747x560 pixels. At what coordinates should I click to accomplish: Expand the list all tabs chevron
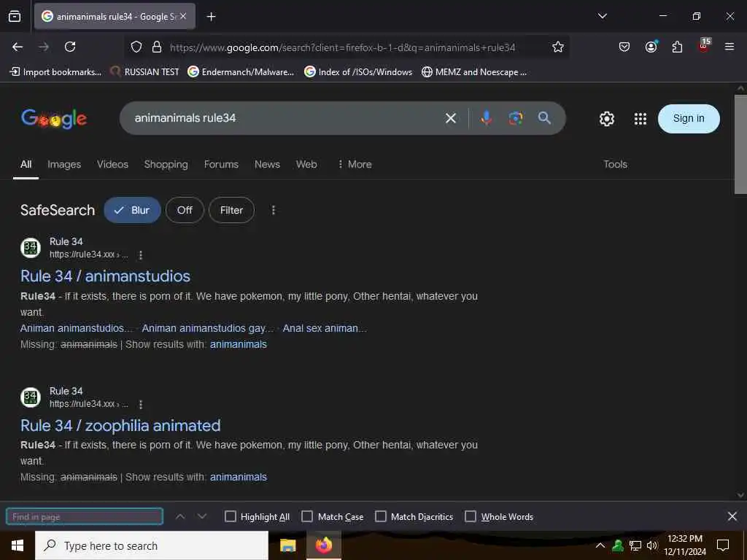(602, 16)
